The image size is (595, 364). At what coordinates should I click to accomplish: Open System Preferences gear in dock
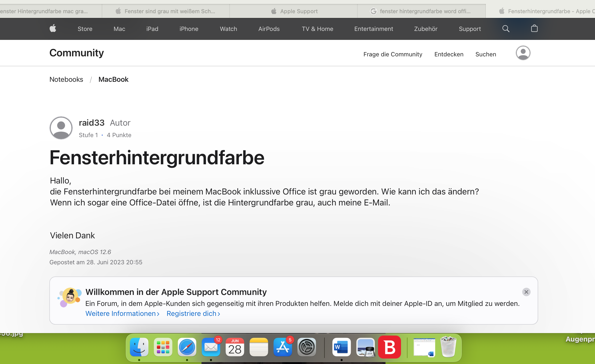(307, 347)
